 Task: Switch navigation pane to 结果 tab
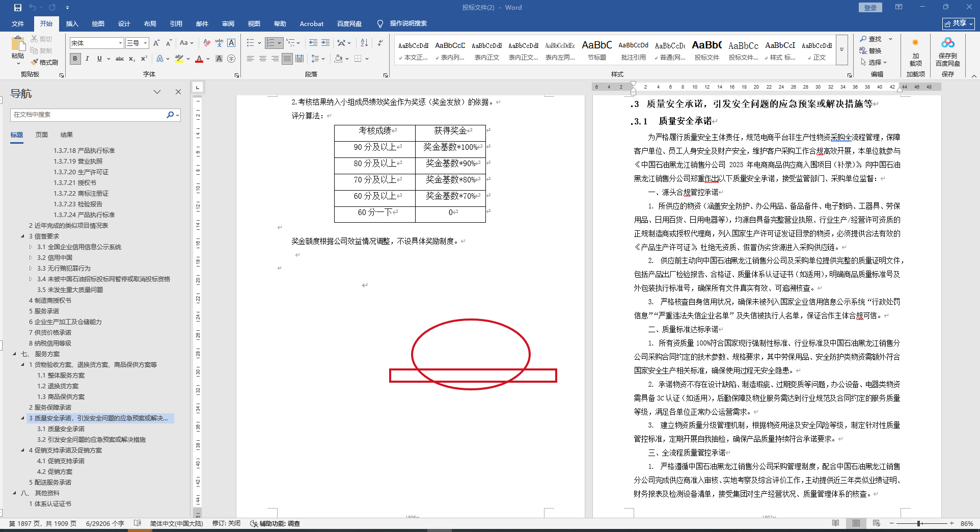click(67, 135)
